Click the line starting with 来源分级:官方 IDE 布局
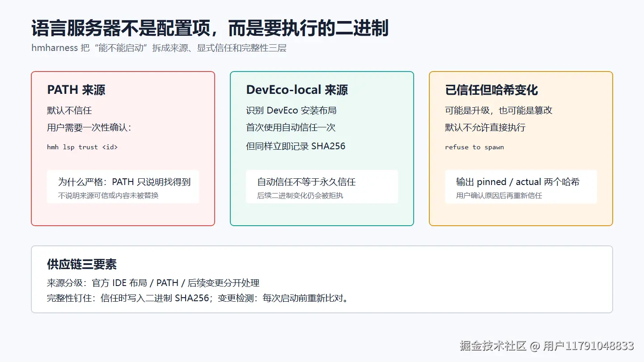644x362 pixels. click(x=153, y=283)
